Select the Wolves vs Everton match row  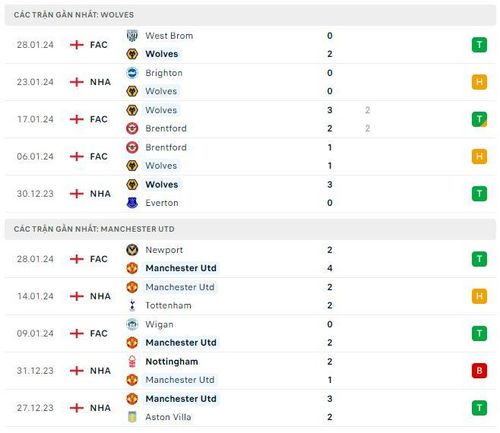point(250,194)
